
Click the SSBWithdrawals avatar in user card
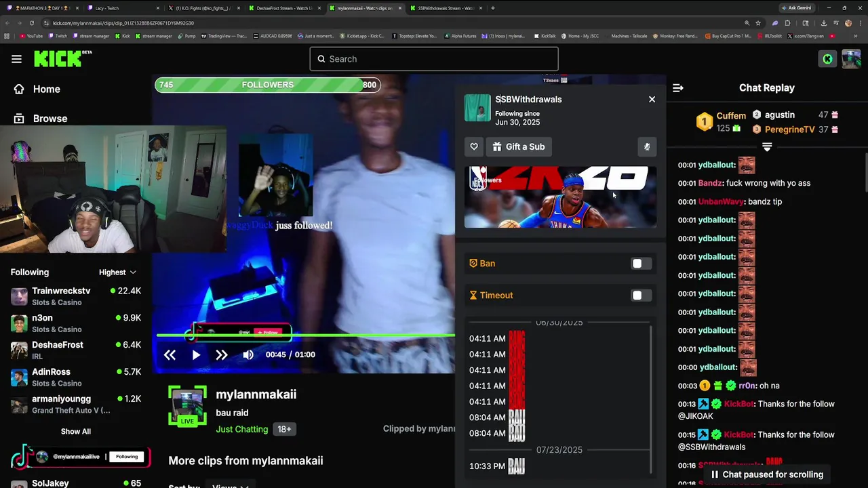coord(477,108)
